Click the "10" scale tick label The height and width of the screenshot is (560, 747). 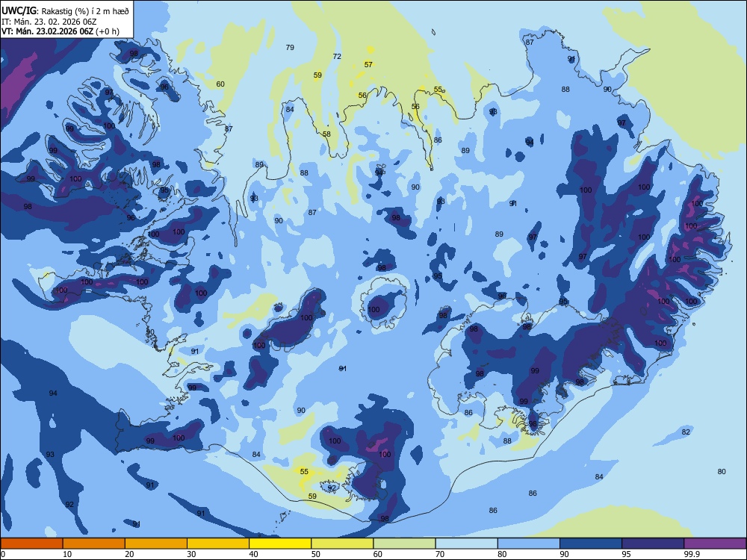pyautogui.click(x=67, y=554)
